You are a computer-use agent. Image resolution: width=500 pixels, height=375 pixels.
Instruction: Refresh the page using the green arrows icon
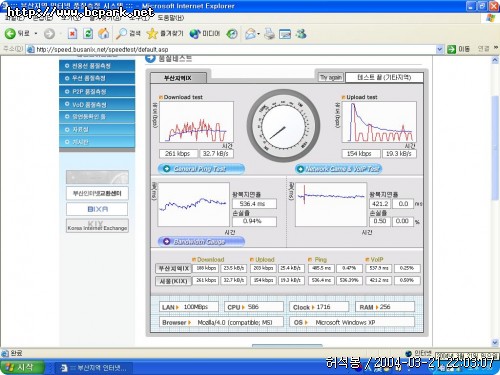click(88, 33)
